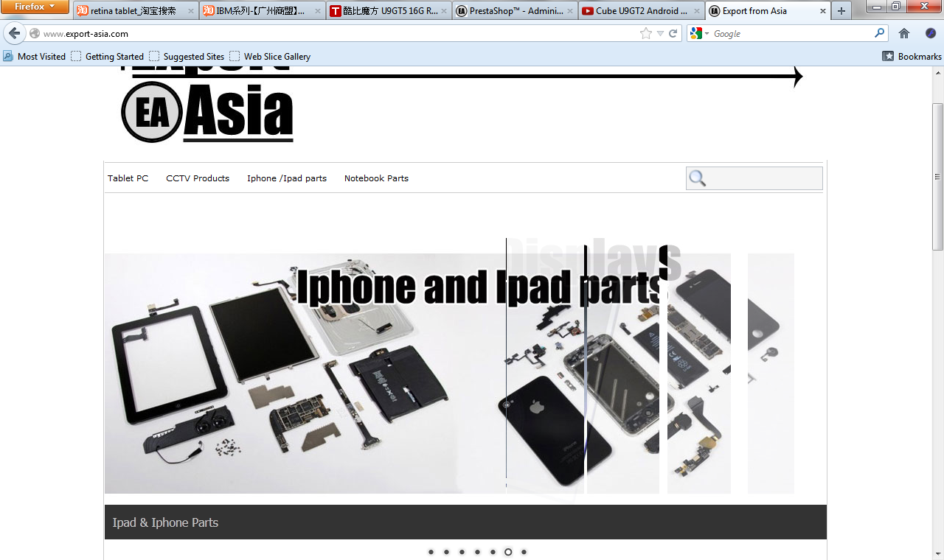Select the fifth slideshow pagination dot
Viewport: 944px width, 560px height.
[x=493, y=552]
